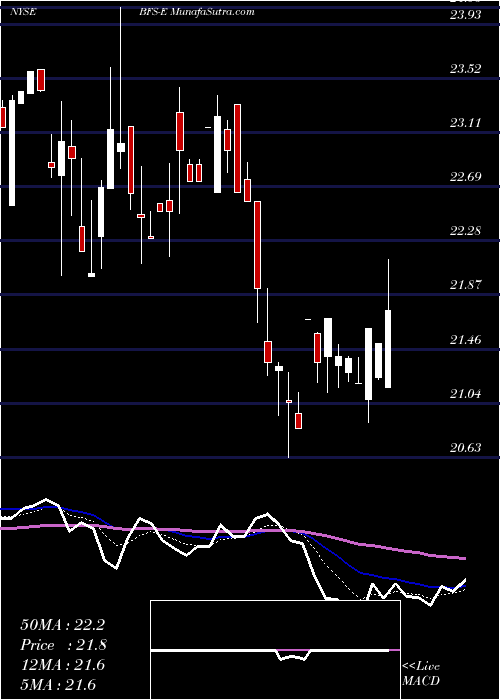This screenshot has height=700, width=500.
Task: Click the 23.52 price axis label
Action: [466, 69]
